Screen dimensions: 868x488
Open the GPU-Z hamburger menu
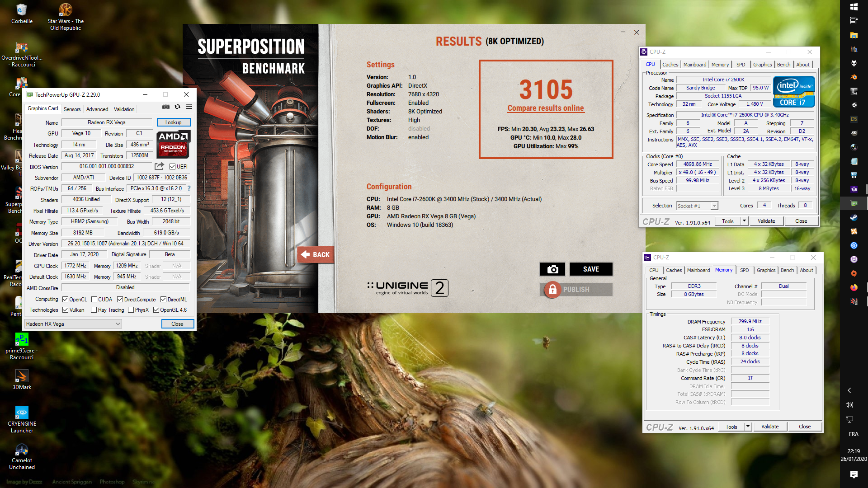(x=189, y=107)
